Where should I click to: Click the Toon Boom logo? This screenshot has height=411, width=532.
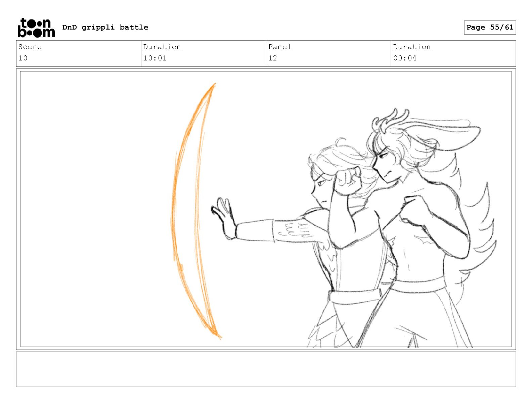pyautogui.click(x=36, y=27)
